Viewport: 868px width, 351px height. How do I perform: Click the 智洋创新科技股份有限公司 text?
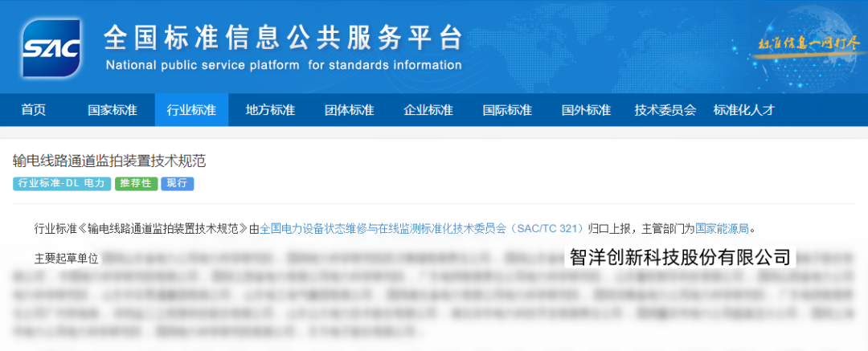coord(680,258)
